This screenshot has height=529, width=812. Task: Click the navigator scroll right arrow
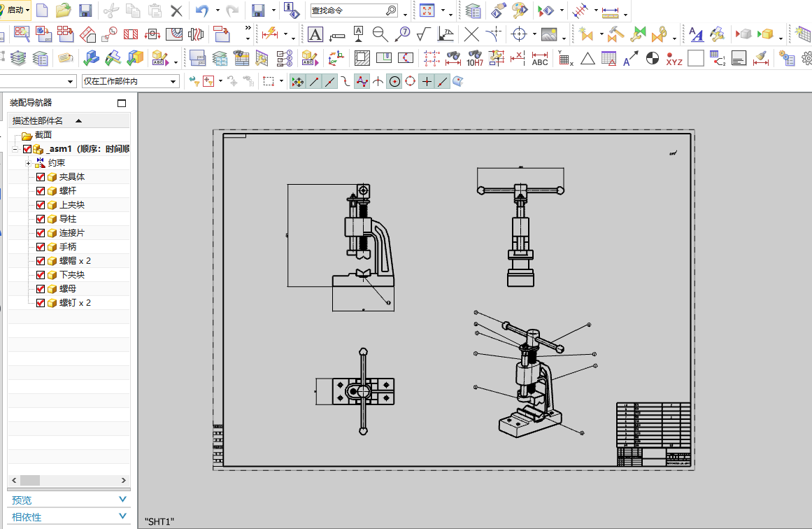pos(123,480)
